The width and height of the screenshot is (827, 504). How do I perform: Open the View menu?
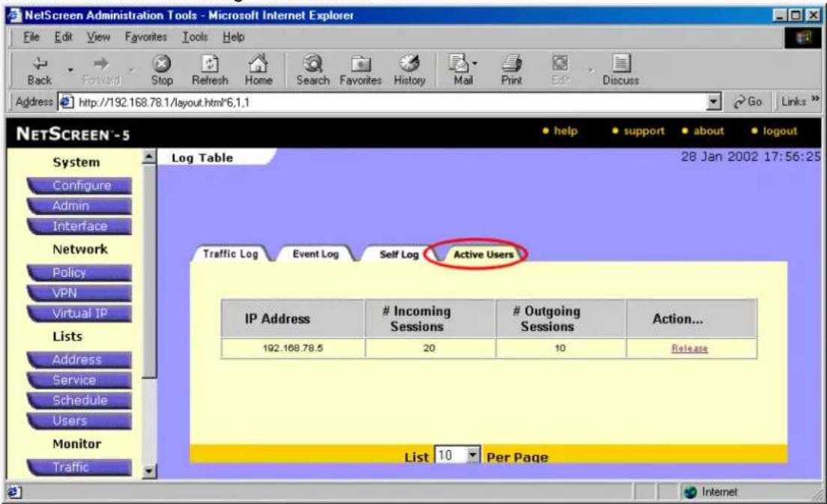point(99,37)
